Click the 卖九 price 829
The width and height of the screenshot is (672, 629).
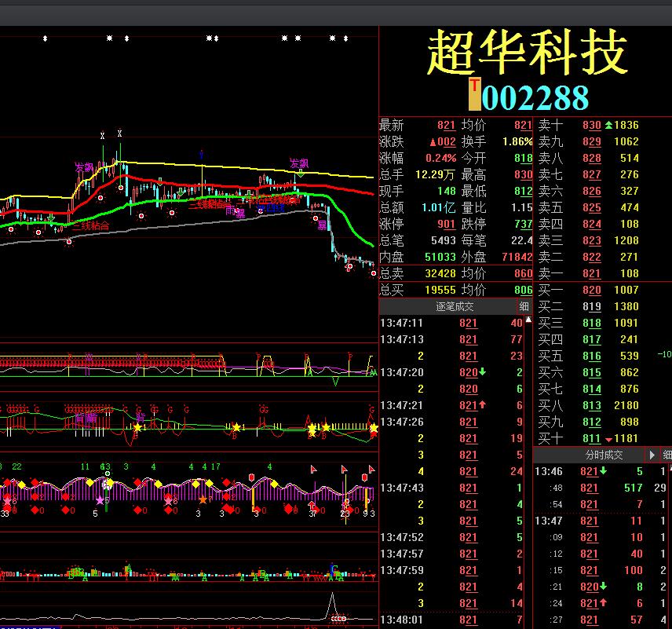tap(591, 141)
